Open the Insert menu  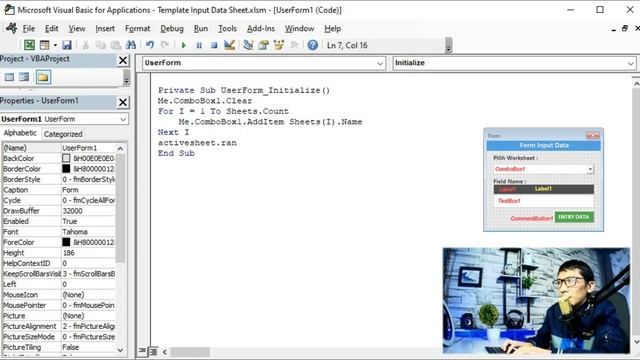click(105, 29)
